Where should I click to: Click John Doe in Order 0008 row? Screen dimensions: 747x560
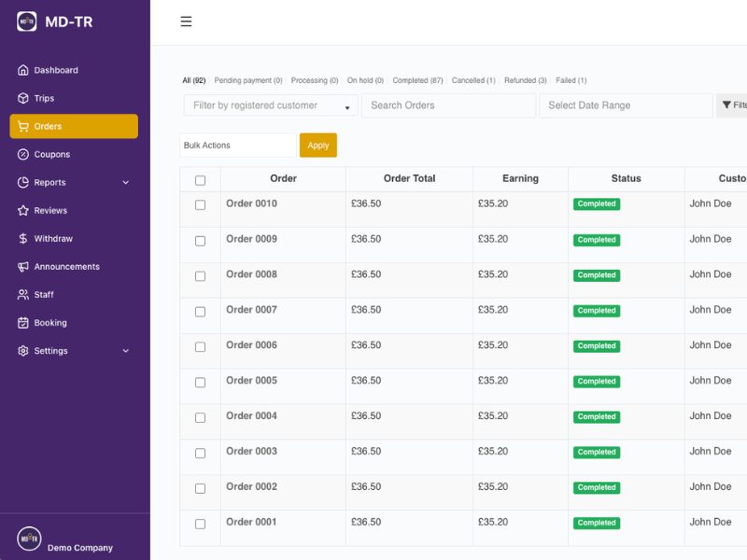click(x=711, y=274)
